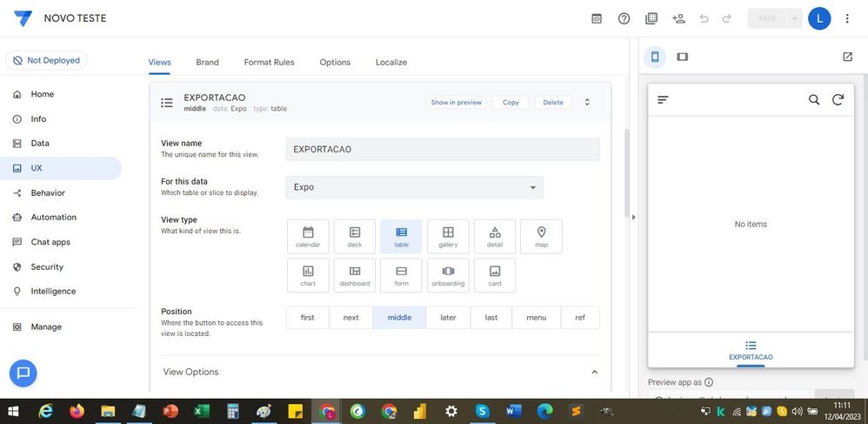Select the deck view type
This screenshot has height=424, width=868.
355,237
